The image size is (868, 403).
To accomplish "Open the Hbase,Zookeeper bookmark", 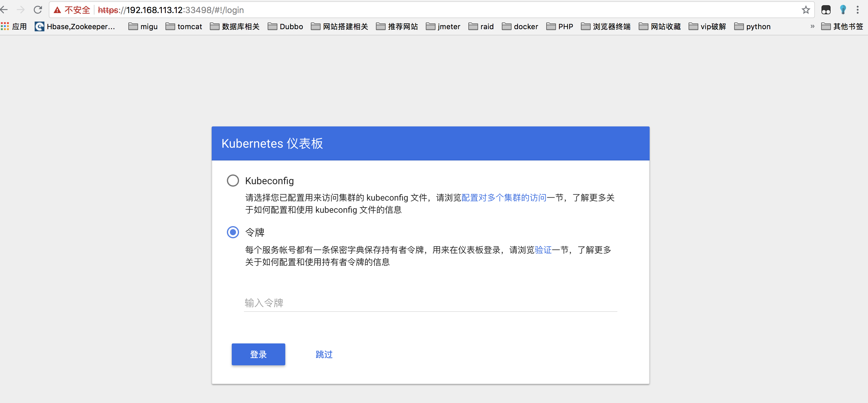I will point(75,26).
